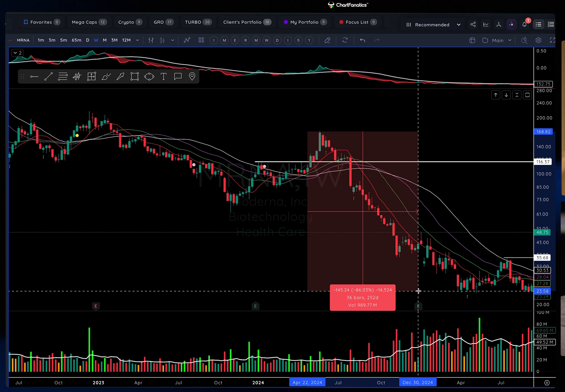Toggle the circled W indicator button

[267, 40]
